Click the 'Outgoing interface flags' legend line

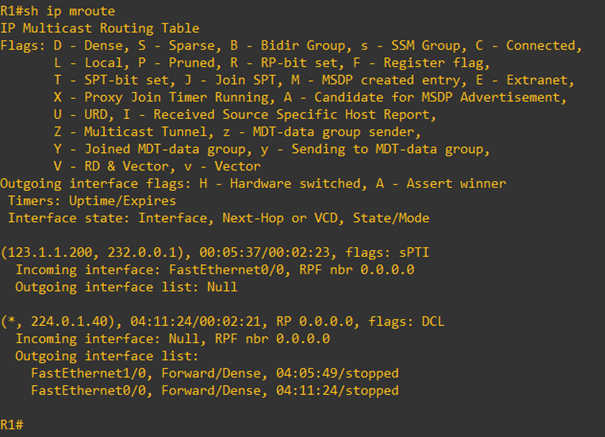[253, 184]
